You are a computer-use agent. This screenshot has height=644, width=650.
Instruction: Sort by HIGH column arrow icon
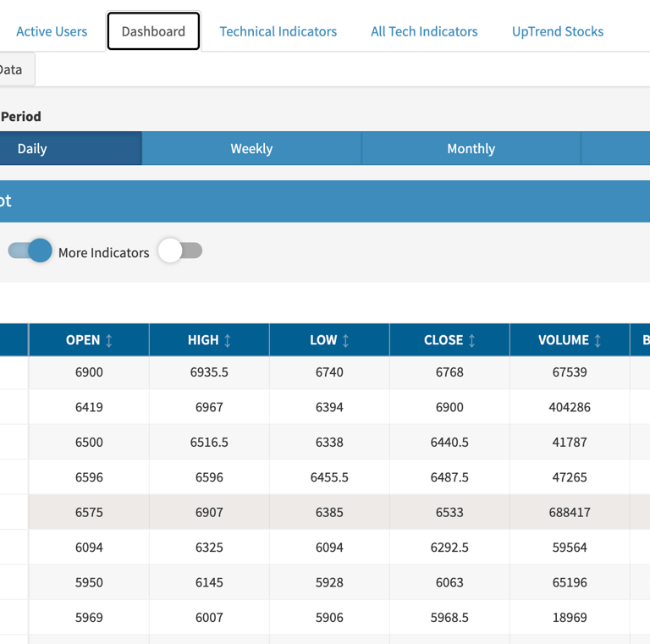pyautogui.click(x=227, y=340)
